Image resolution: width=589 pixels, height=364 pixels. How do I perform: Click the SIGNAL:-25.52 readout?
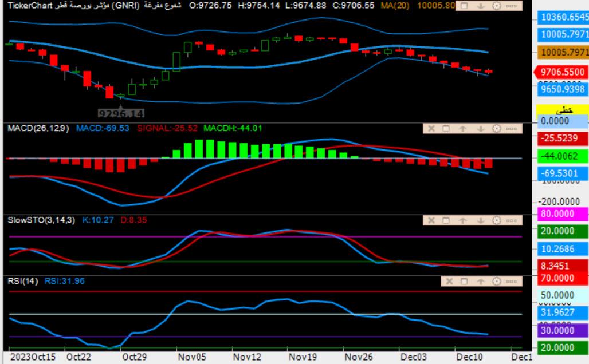click(167, 128)
